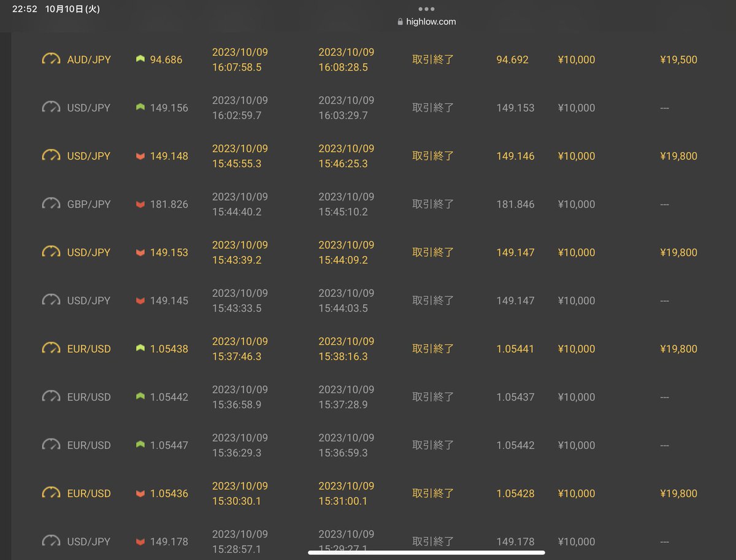Click the --- payout in GBP/JPY row
The height and width of the screenshot is (560, 736).
coord(664,204)
